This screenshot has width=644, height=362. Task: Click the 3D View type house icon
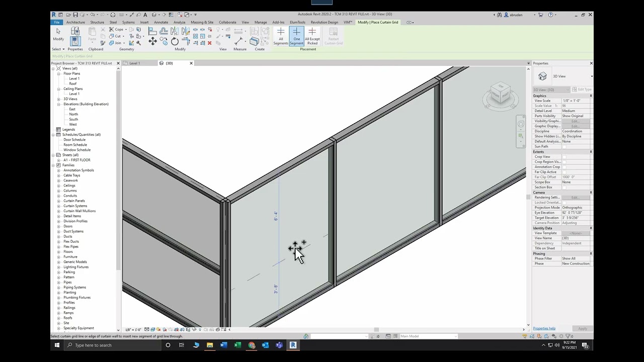point(542,76)
